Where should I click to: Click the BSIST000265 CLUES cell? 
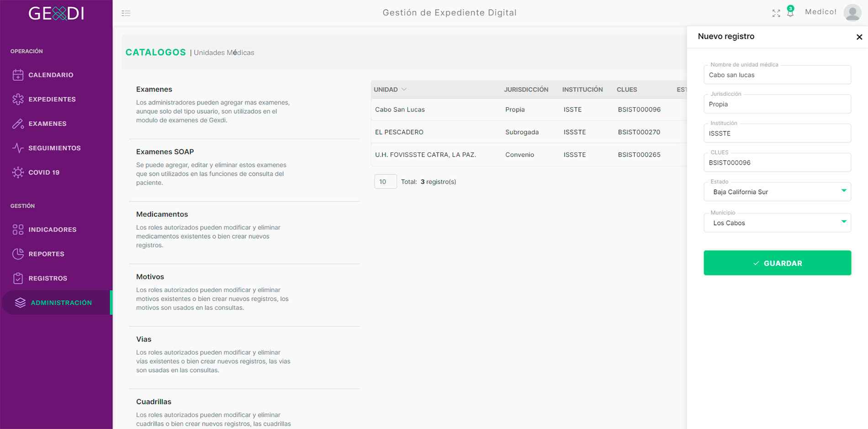639,155
